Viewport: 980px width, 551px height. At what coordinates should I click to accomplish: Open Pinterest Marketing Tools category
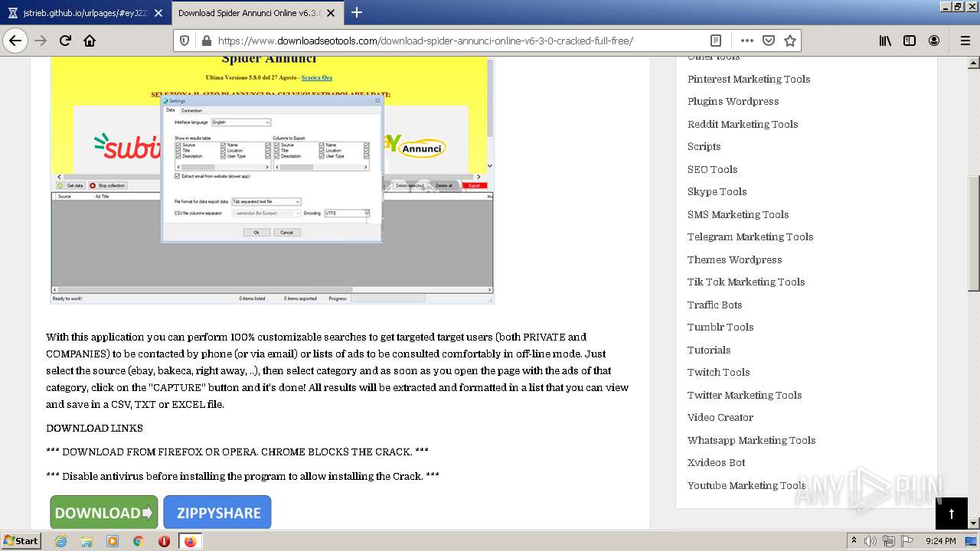click(x=748, y=79)
